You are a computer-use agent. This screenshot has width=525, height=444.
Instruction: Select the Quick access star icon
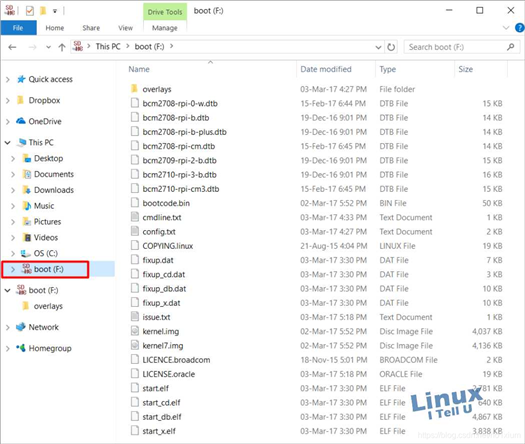(21, 79)
